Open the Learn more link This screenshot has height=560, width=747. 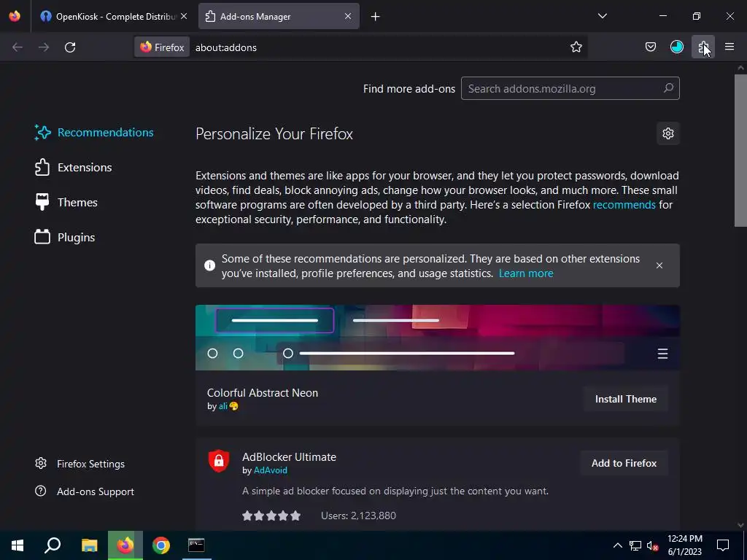[x=526, y=273]
